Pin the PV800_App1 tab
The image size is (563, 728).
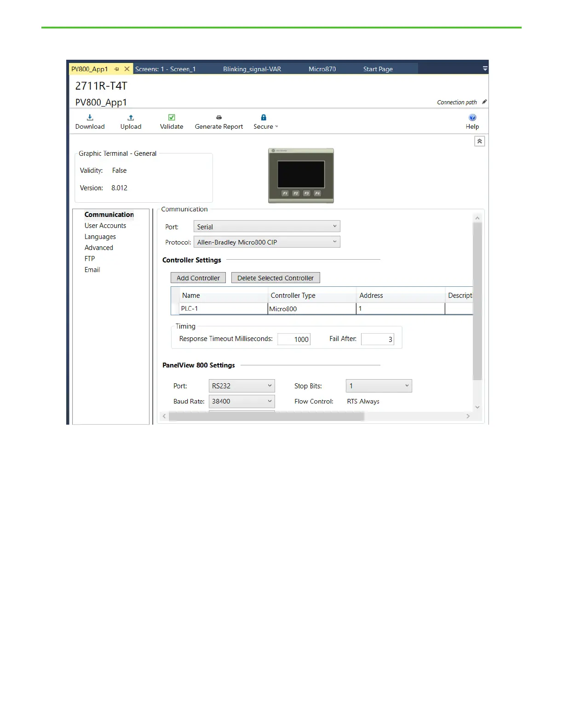click(x=117, y=69)
